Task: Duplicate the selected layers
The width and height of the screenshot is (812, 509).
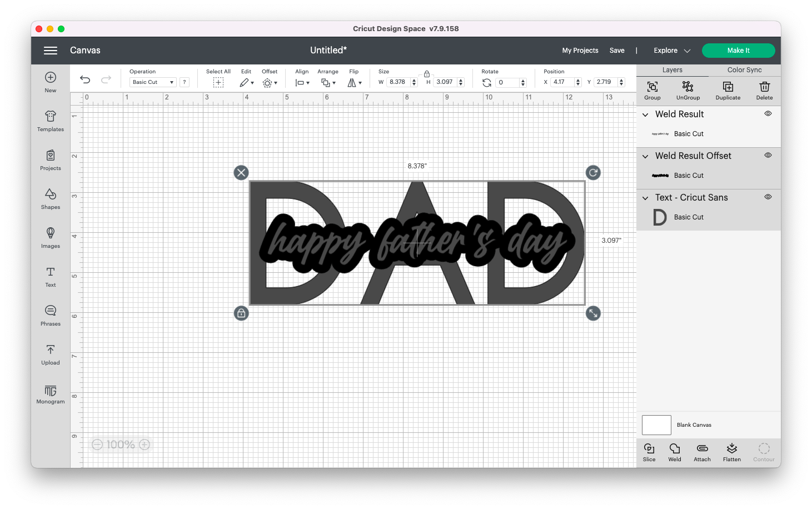Action: [728, 90]
